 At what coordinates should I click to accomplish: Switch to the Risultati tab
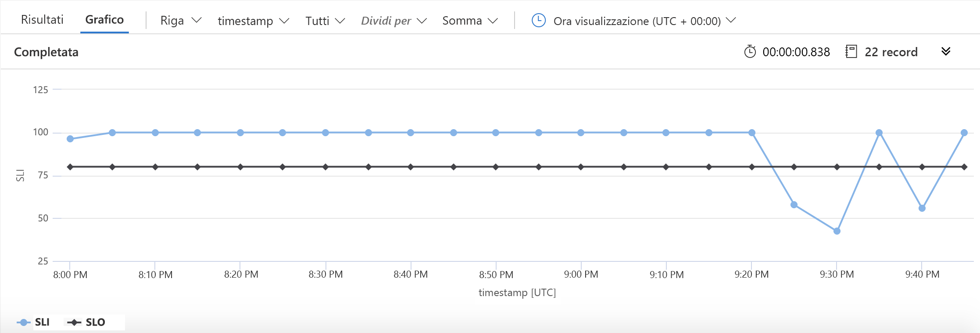coord(42,20)
